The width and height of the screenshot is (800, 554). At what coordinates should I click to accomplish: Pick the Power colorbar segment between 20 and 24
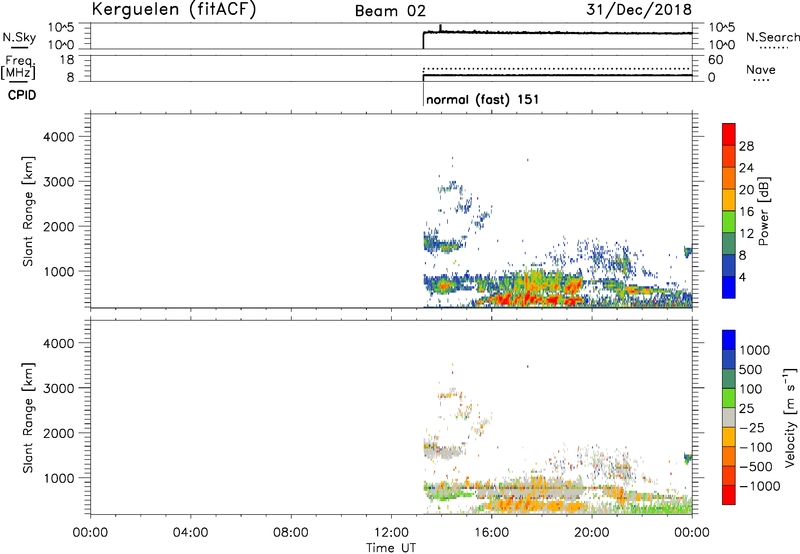729,179
